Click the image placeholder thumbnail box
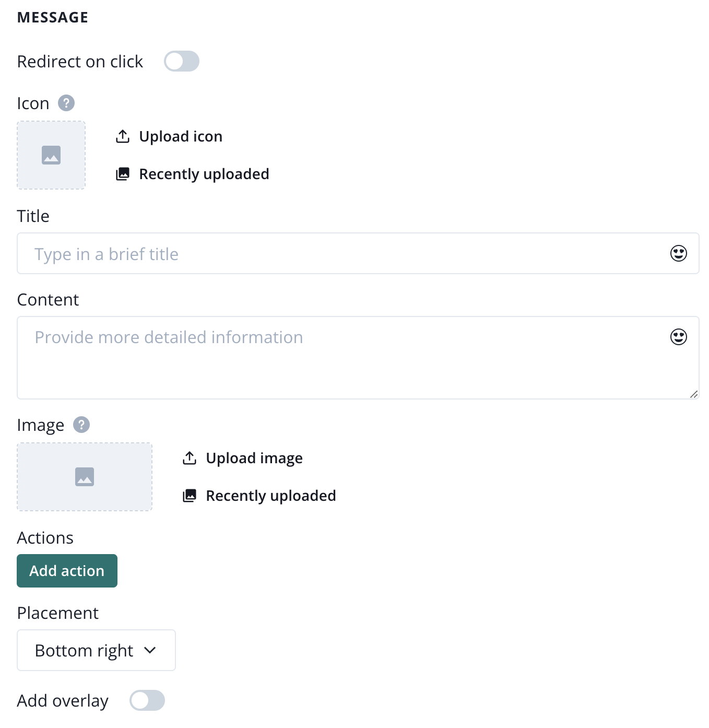 (85, 477)
